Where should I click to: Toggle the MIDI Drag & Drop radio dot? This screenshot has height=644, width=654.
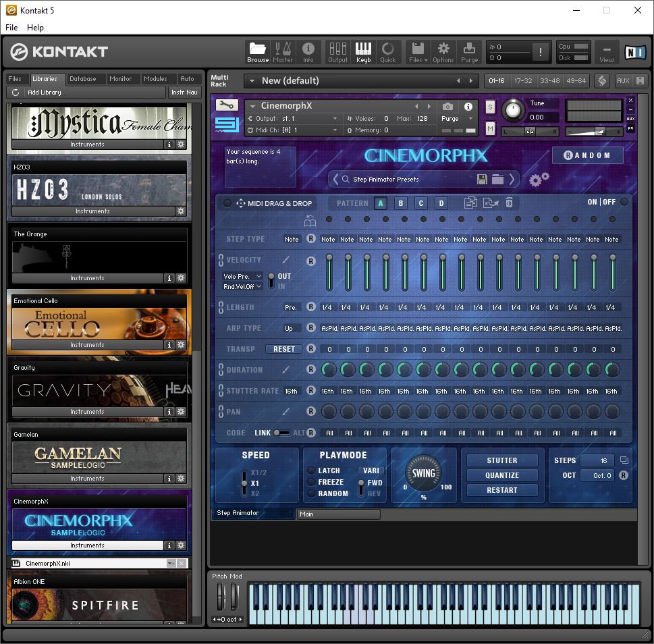[x=227, y=203]
